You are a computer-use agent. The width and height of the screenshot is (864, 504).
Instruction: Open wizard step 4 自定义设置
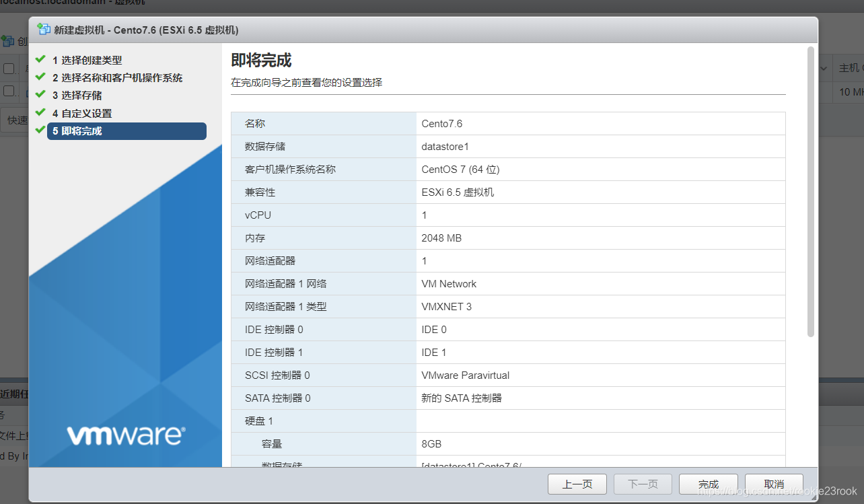pyautogui.click(x=82, y=113)
